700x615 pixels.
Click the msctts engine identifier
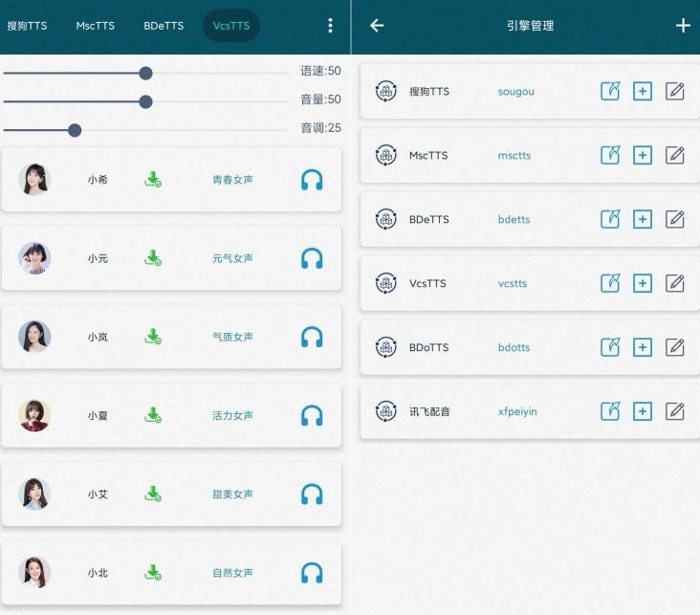514,156
